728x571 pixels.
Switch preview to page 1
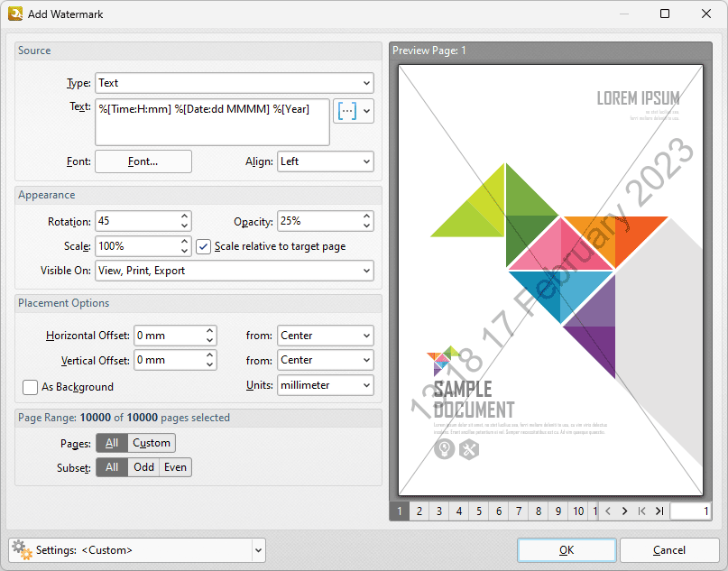(400, 511)
